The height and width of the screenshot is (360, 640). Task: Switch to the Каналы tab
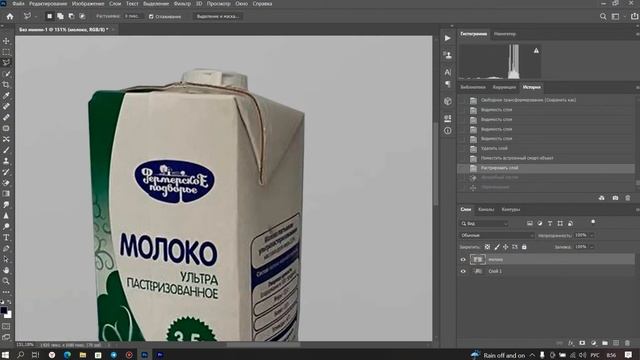pos(486,209)
